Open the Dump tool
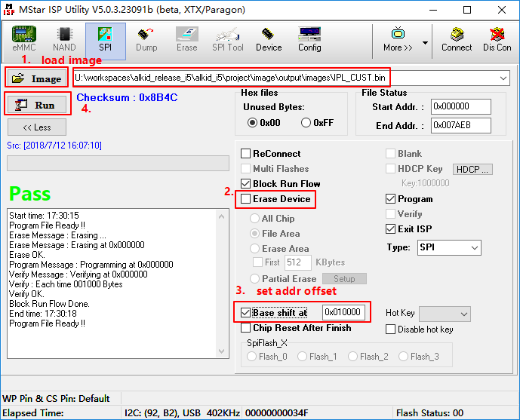This screenshot has height=420, width=520. coord(146,39)
